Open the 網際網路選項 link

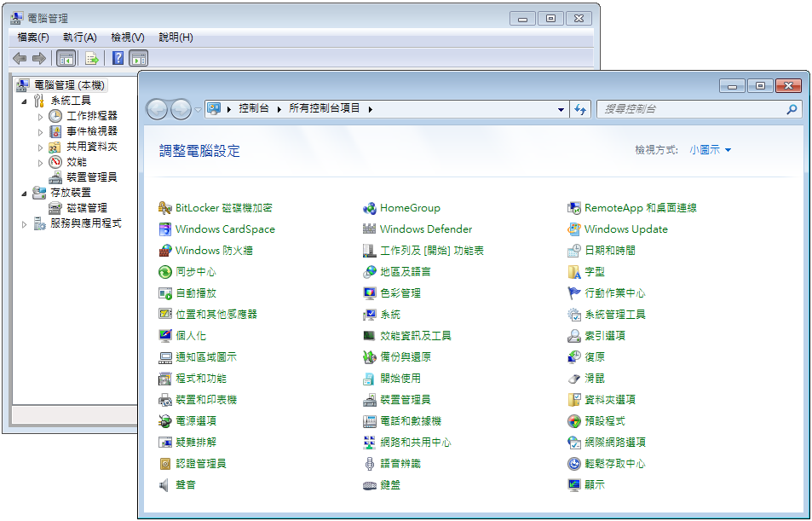click(x=614, y=443)
